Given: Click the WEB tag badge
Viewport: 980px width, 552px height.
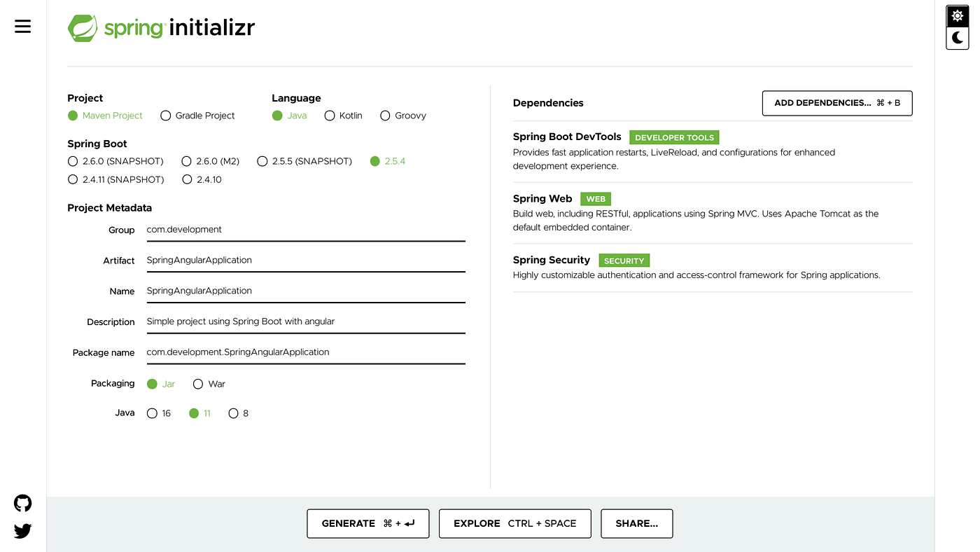Looking at the screenshot, I should coord(596,199).
